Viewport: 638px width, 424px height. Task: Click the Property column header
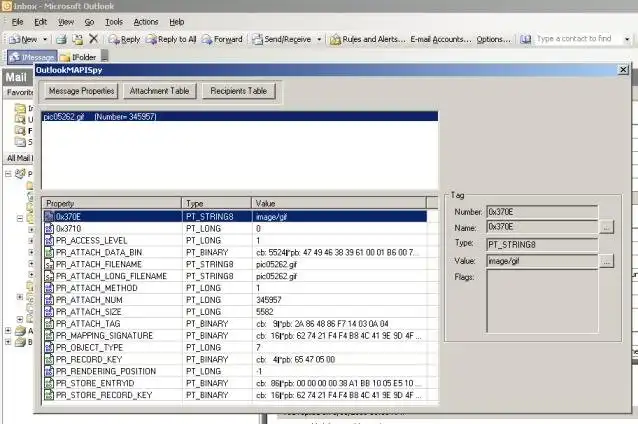[x=112, y=203]
